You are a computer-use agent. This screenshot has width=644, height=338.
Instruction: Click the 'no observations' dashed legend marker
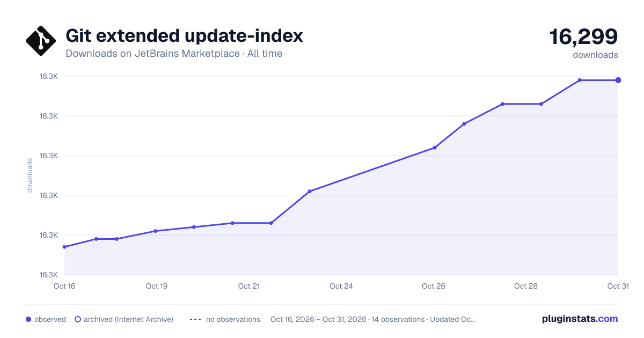coord(195,319)
